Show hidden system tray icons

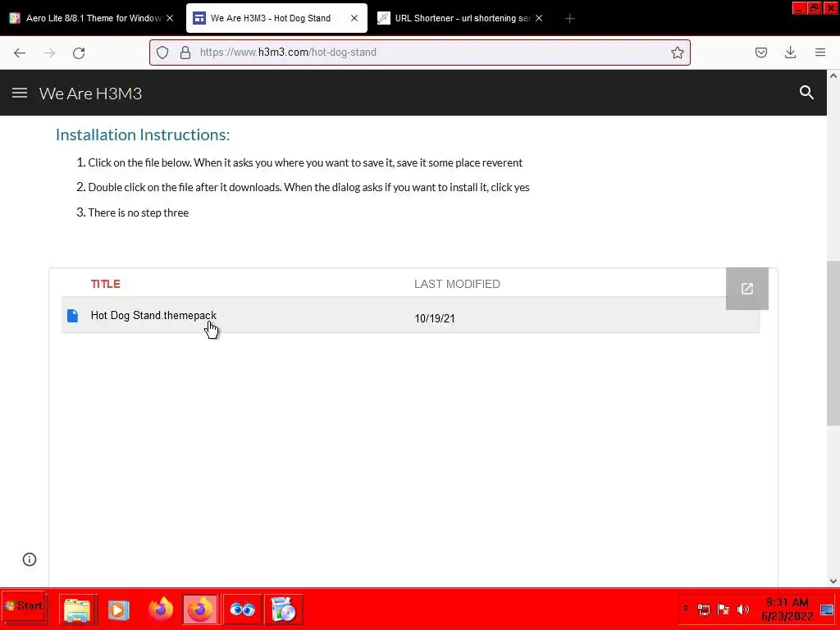tap(686, 609)
